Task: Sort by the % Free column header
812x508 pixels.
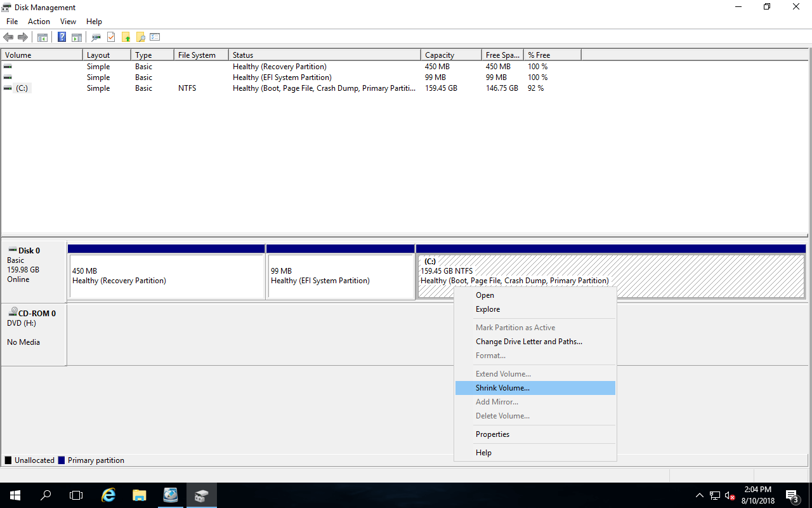Action: (x=553, y=55)
